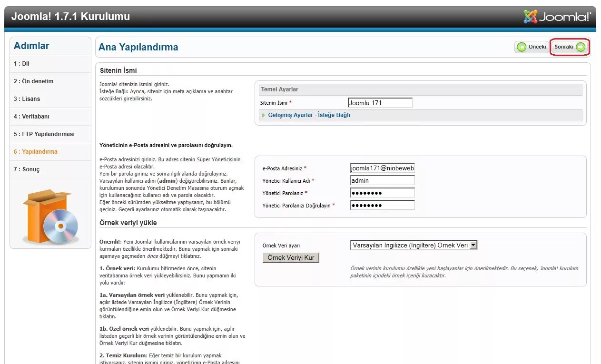Go to step 4 : Veritabanı

pos(50,117)
